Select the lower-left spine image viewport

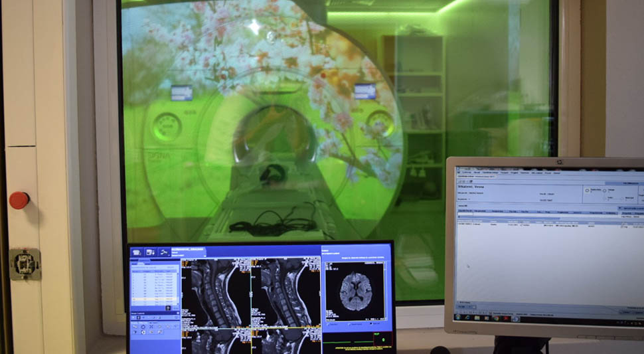[x=216, y=341]
